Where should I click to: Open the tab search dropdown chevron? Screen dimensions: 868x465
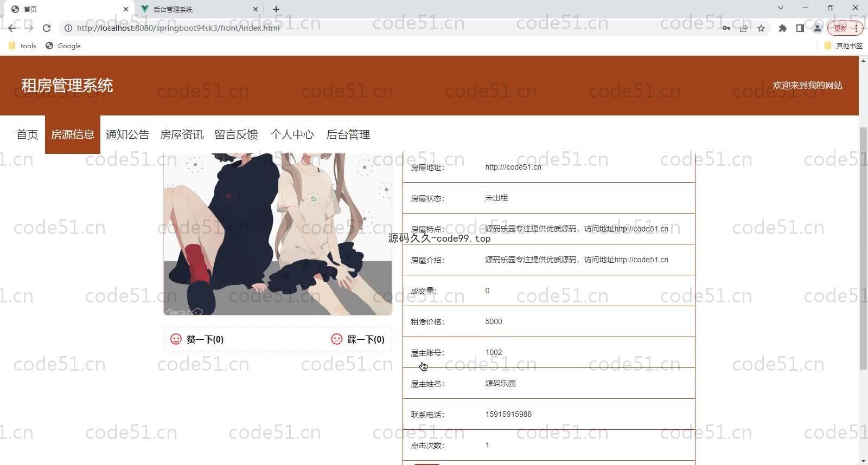(781, 8)
